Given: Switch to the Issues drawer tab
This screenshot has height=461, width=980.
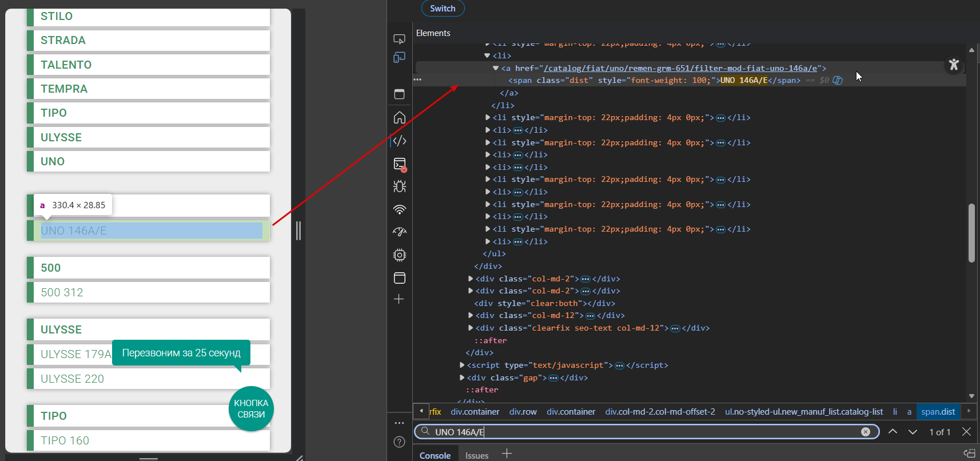Looking at the screenshot, I should coord(477,455).
